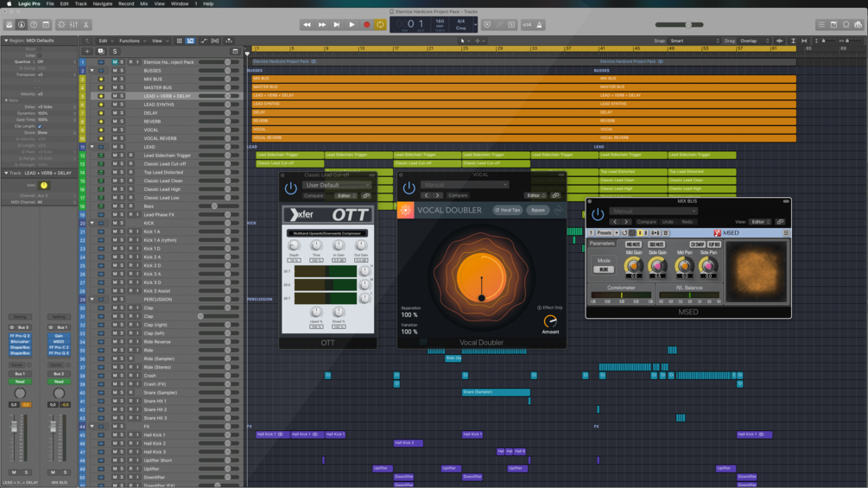Toggle power button on MSED plugin
This screenshot has width=868, height=488.
[598, 214]
